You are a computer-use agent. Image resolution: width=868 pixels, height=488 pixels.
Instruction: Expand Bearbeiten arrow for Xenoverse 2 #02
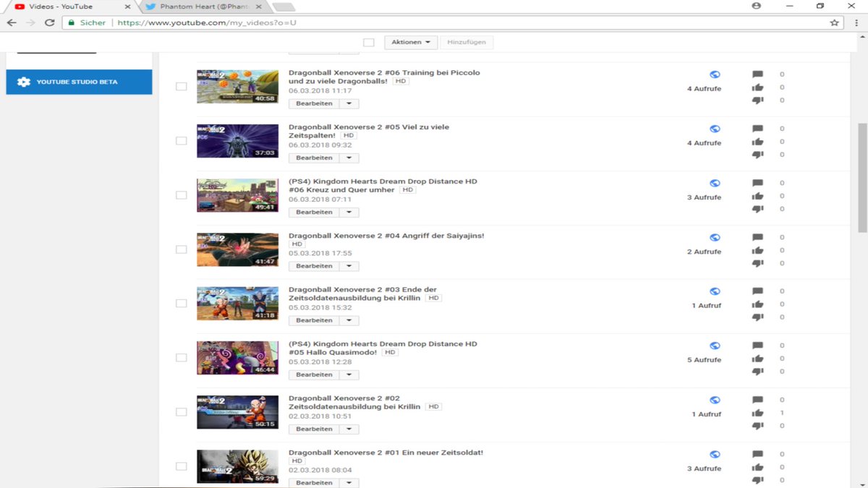pos(349,429)
